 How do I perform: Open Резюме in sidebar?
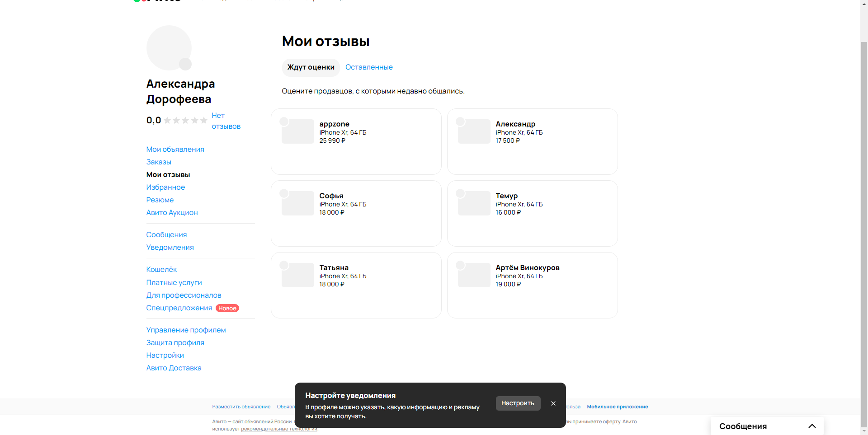click(160, 200)
